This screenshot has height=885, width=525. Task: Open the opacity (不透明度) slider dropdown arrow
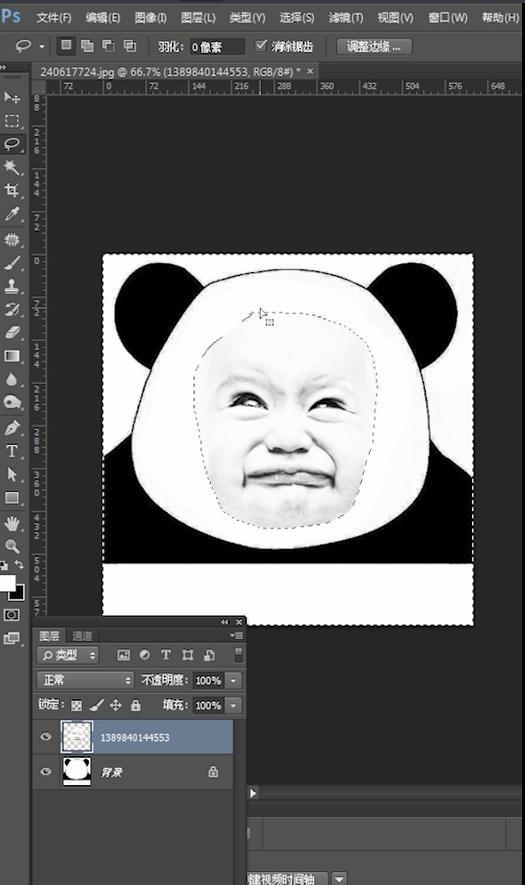(233, 680)
